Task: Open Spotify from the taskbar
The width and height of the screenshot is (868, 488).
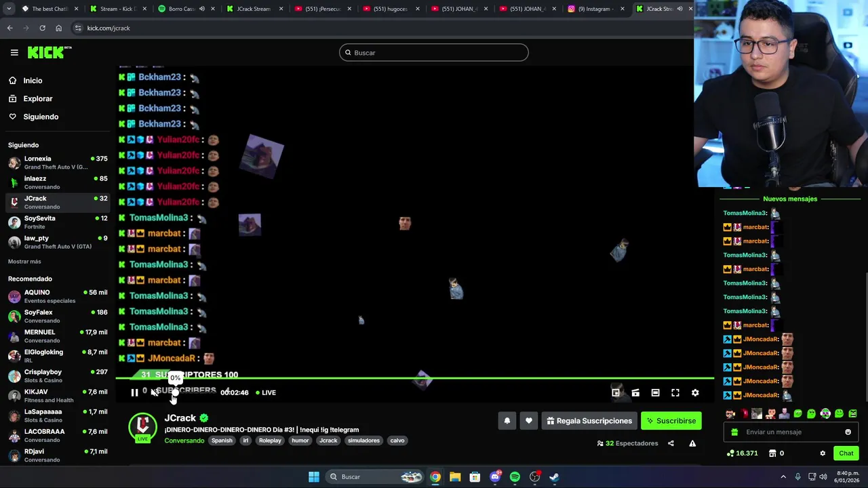Action: point(515,477)
